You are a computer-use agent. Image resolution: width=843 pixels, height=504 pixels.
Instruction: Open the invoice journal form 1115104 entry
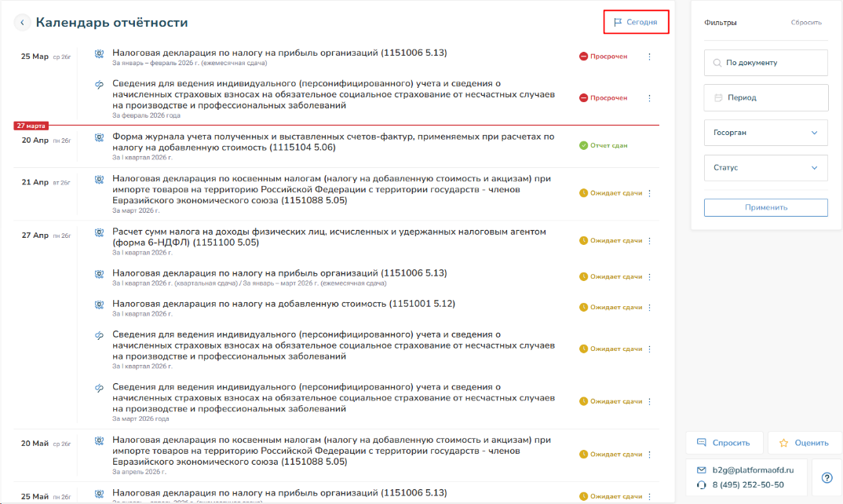point(333,141)
